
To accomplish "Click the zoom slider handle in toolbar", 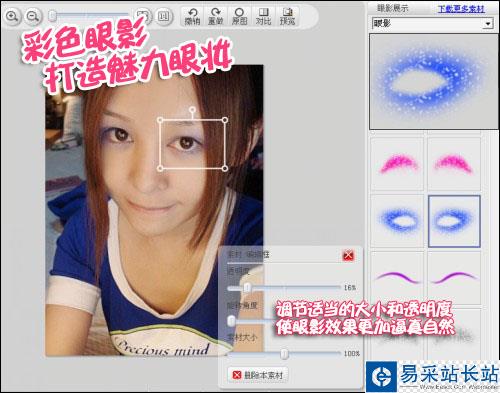I will tap(52, 16).
